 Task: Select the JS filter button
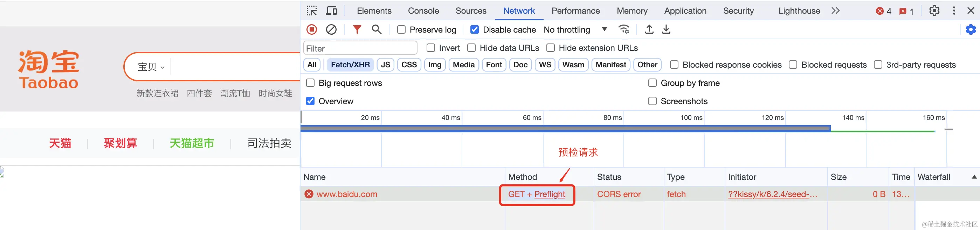pos(385,65)
